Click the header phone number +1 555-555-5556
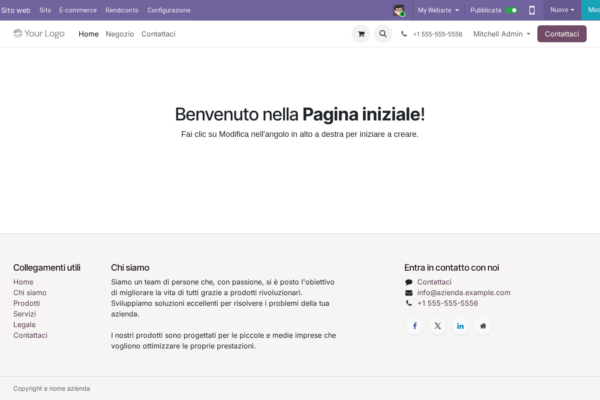600x400 pixels. tap(437, 34)
